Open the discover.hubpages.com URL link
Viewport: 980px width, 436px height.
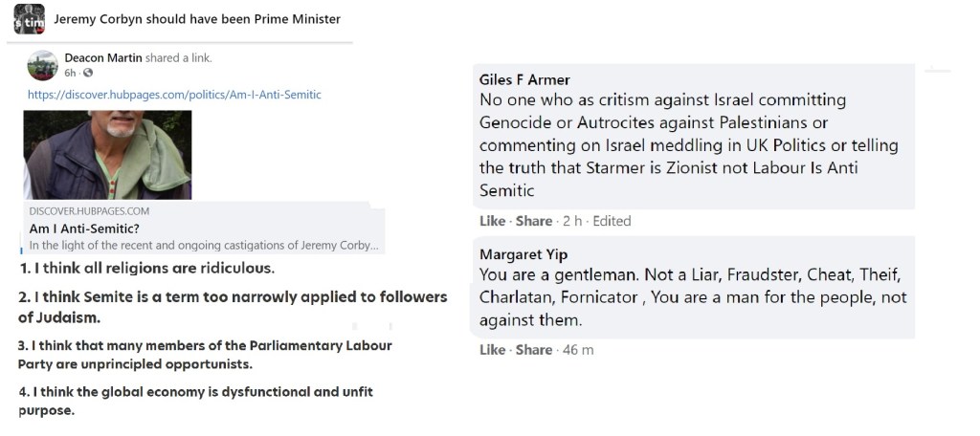click(x=174, y=95)
